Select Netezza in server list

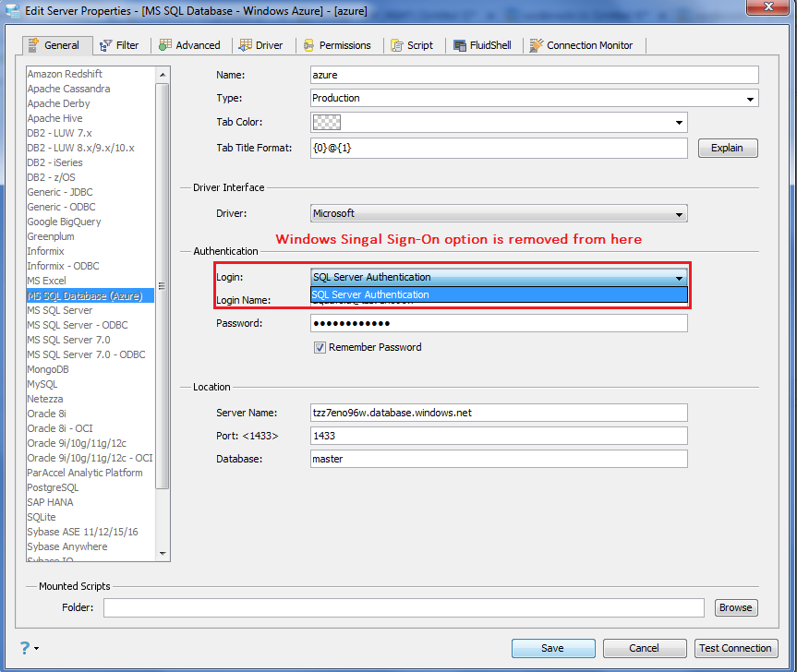point(45,400)
